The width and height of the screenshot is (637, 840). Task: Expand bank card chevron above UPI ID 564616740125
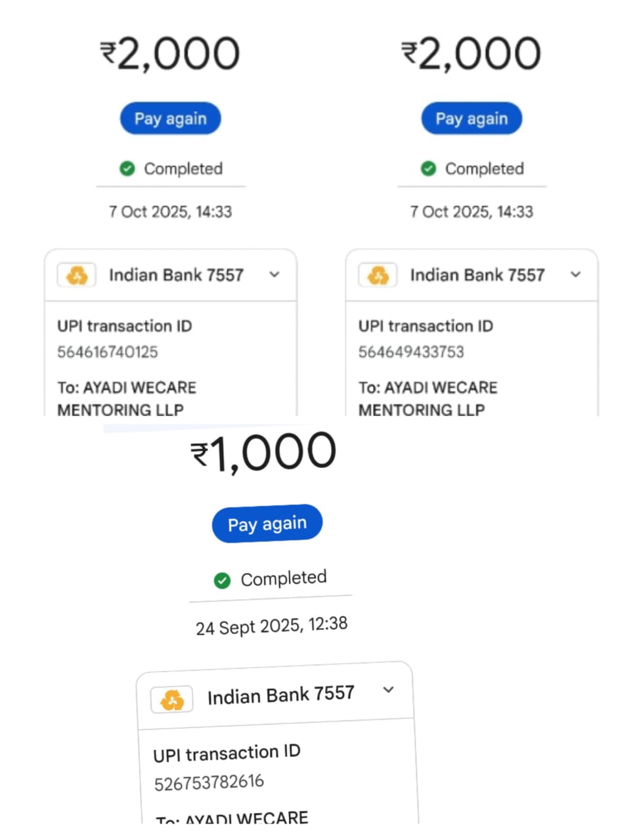(x=275, y=274)
